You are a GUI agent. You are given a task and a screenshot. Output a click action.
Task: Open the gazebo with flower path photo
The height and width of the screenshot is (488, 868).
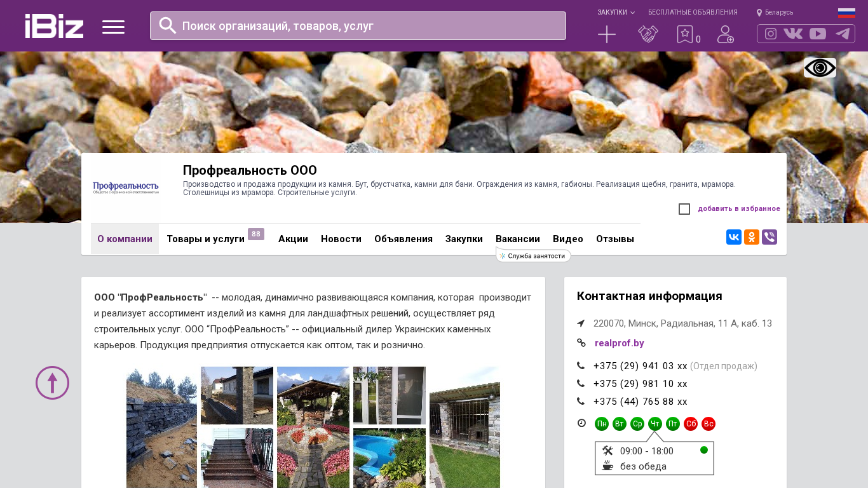(x=313, y=428)
